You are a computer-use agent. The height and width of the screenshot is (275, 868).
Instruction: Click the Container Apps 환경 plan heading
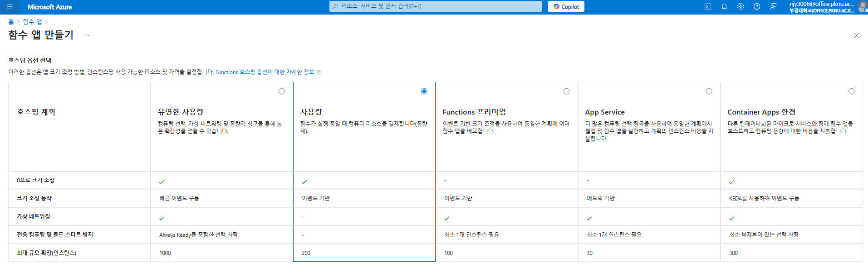[761, 112]
